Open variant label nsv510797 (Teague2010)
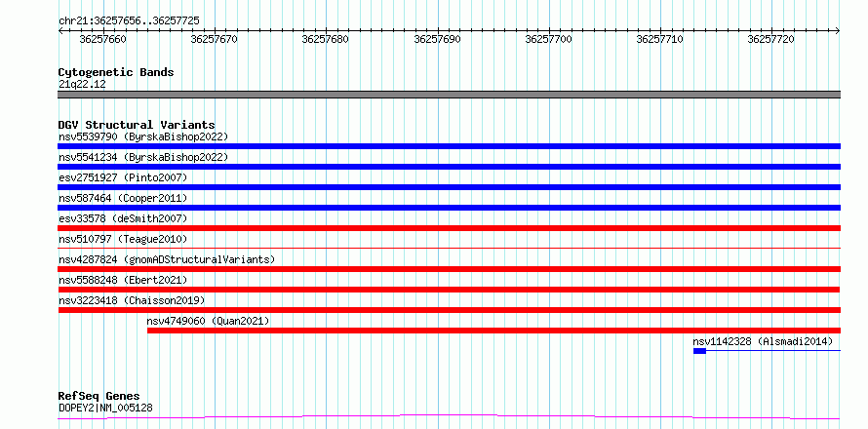Image resolution: width=868 pixels, height=429 pixels. coord(123,239)
